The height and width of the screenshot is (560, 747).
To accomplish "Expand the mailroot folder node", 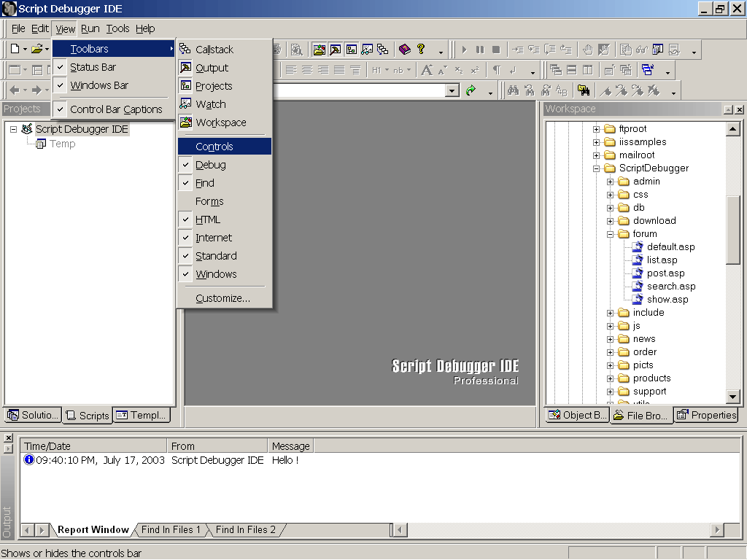I will pos(596,155).
